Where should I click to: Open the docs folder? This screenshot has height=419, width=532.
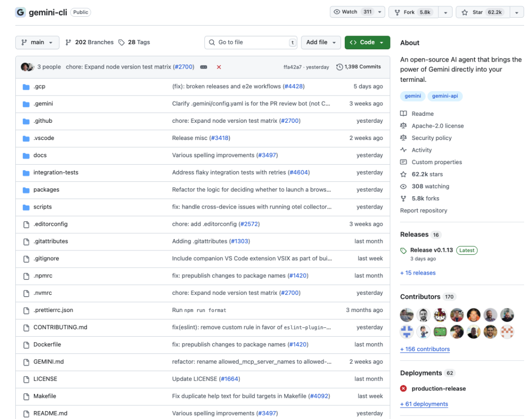(40, 155)
